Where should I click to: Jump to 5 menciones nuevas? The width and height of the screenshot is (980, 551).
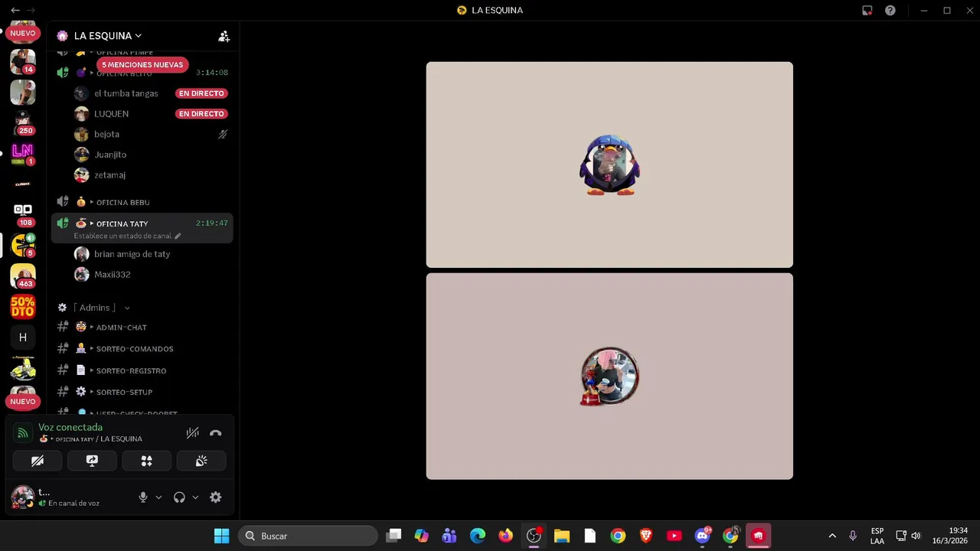click(x=142, y=65)
